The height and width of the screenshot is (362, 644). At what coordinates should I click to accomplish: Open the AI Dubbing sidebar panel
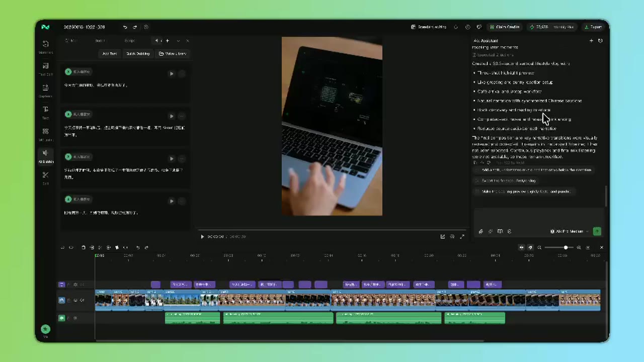(45, 156)
